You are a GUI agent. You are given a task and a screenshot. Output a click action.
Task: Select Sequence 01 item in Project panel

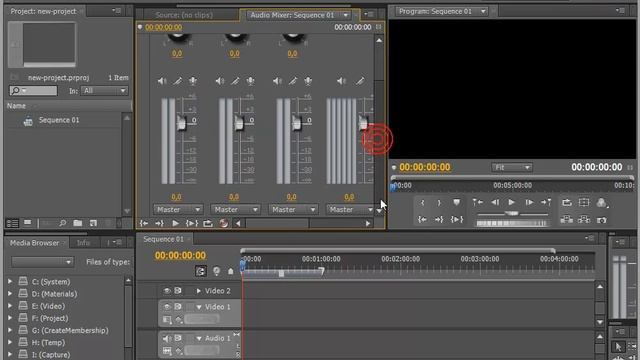pos(59,120)
